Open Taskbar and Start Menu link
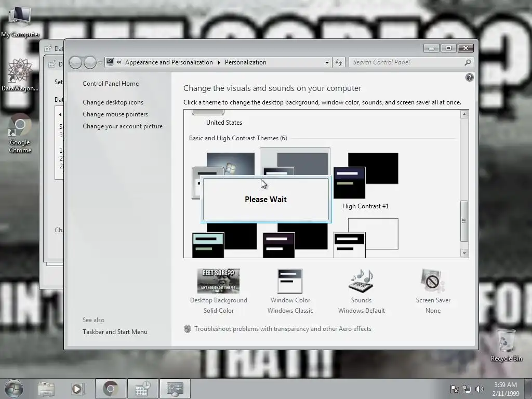The width and height of the screenshot is (532, 399). point(115,332)
